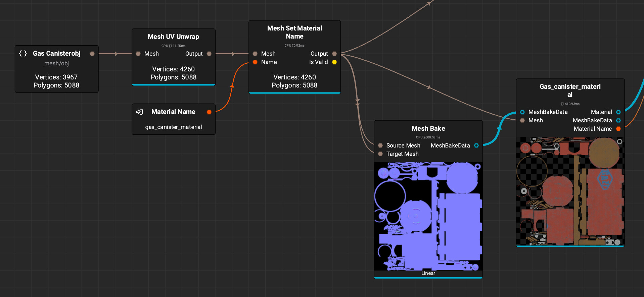Image resolution: width=644 pixels, height=297 pixels.
Task: Click the curly braces icon on Gas Canisterobj
Action: point(23,54)
